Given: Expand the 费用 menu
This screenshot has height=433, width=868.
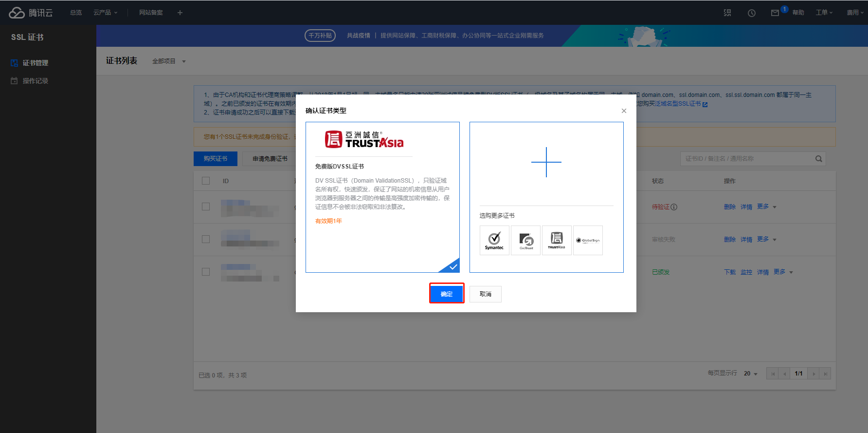Looking at the screenshot, I should coord(855,13).
